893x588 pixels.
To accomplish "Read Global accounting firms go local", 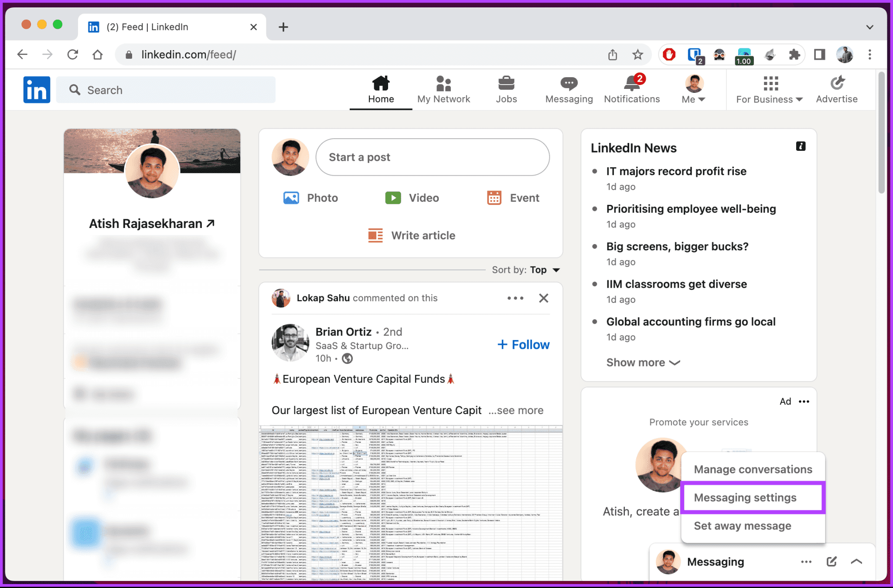I will [691, 321].
